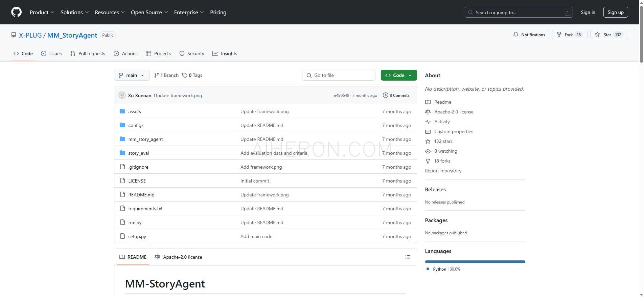
Task: Open the X-PLUG organization link
Action: tap(30, 35)
